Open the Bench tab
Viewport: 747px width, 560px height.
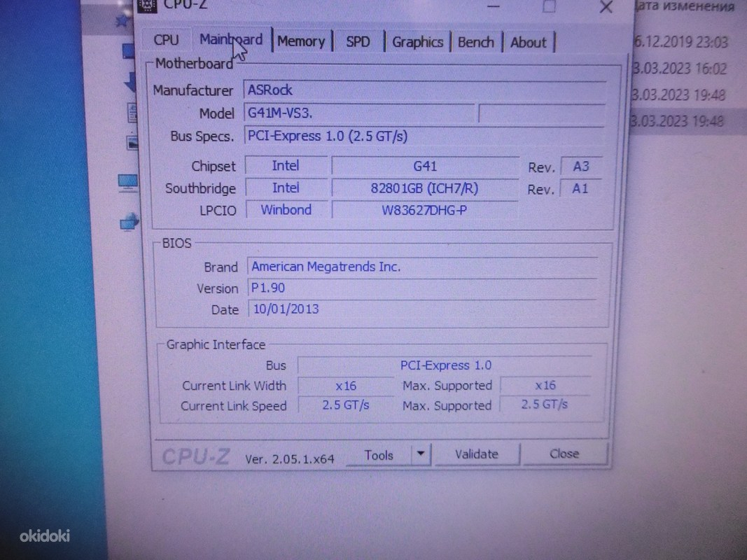pyautogui.click(x=475, y=42)
